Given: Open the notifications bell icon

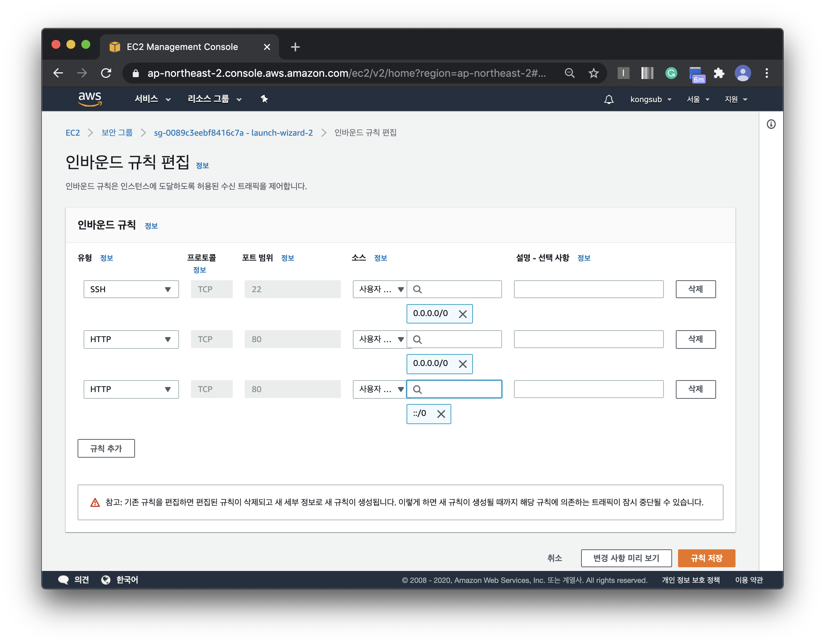Looking at the screenshot, I should click(x=609, y=99).
